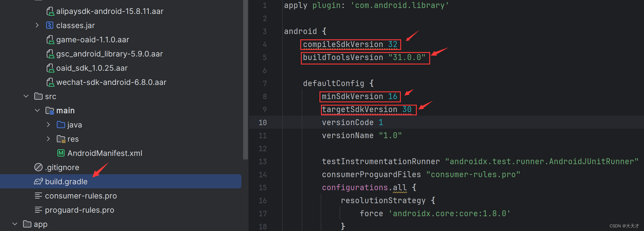Click the versionName "1.0" line
This screenshot has height=231, width=644.
pyautogui.click(x=362, y=135)
